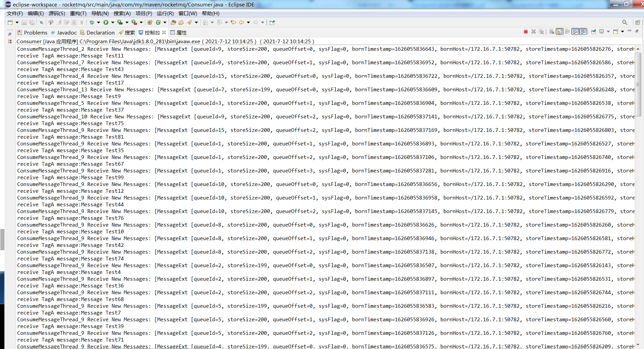
Task: Toggle show console on standard output
Action: click(x=575, y=31)
